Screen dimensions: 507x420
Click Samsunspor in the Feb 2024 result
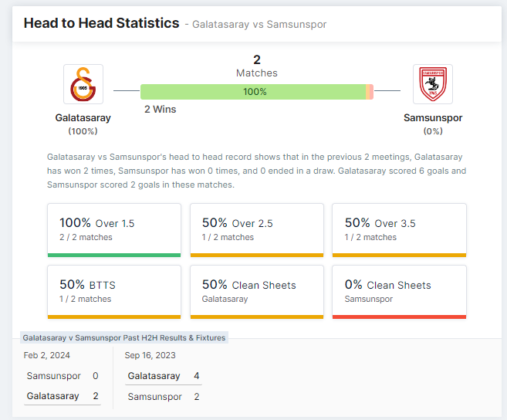tap(54, 376)
